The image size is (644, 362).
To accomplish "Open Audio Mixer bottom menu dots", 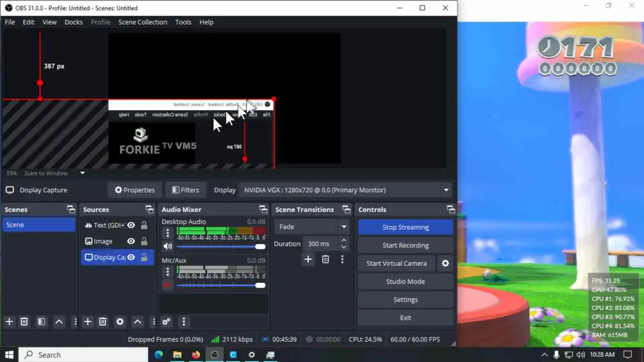I will pyautogui.click(x=184, y=322).
